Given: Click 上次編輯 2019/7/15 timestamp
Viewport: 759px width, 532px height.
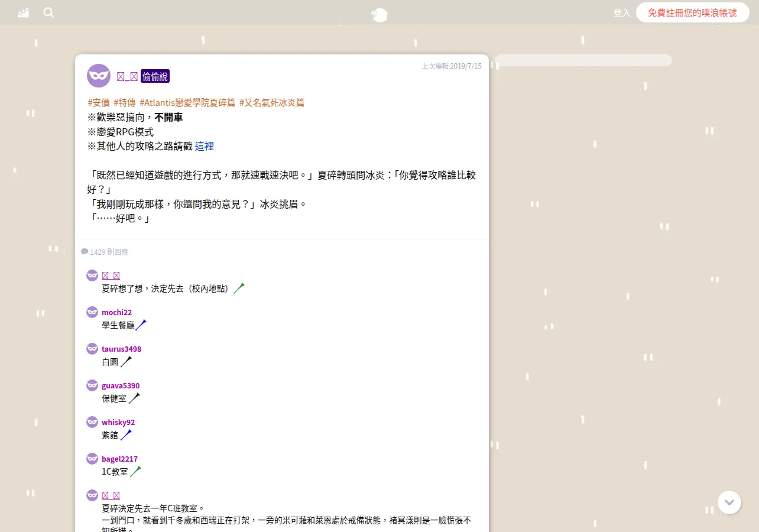Looking at the screenshot, I should [x=452, y=66].
